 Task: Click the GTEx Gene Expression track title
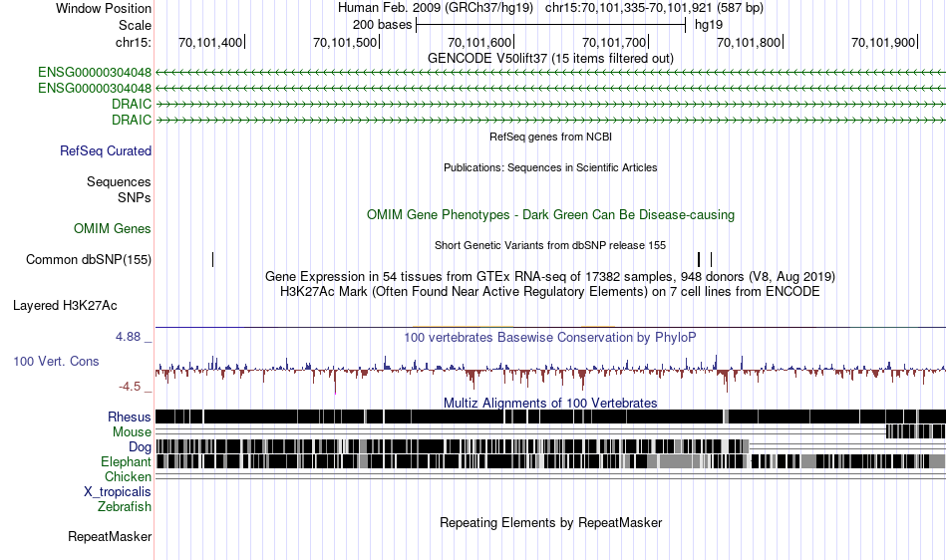(550, 276)
